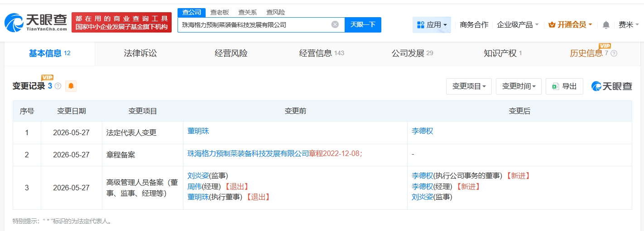This screenshot has height=231, width=644.
Task: Open 刘炎姿 link in the 变更前 column
Action: tap(198, 176)
